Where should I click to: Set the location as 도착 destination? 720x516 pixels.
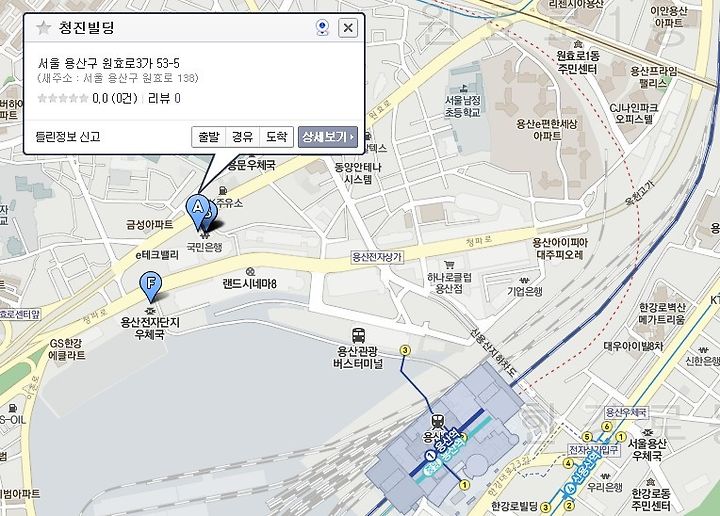tap(276, 137)
